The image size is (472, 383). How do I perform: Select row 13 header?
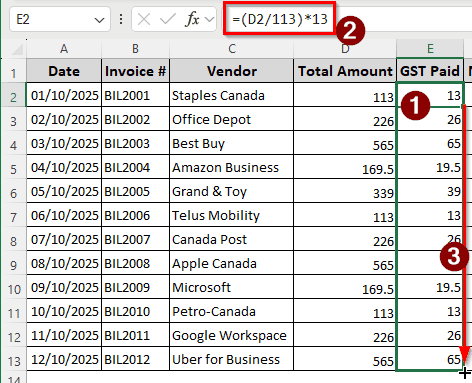[x=13, y=359]
